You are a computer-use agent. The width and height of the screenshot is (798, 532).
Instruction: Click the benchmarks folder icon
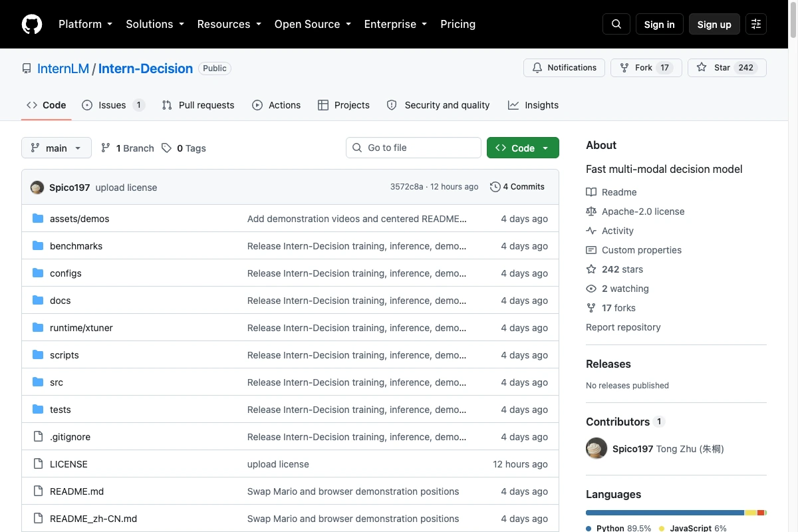(x=38, y=245)
